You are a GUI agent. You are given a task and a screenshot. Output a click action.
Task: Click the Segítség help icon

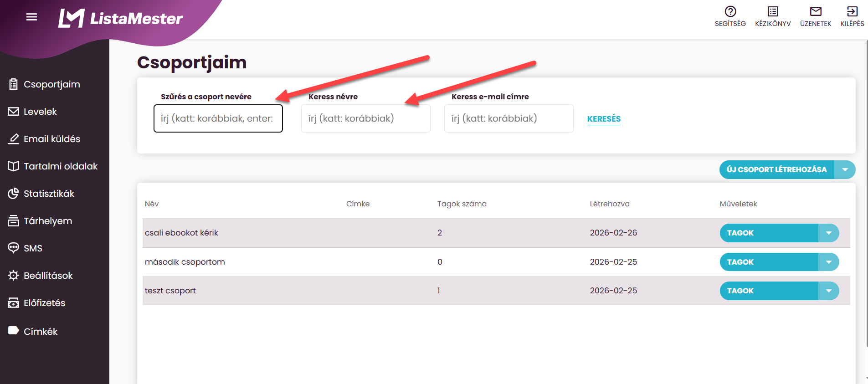pyautogui.click(x=730, y=11)
